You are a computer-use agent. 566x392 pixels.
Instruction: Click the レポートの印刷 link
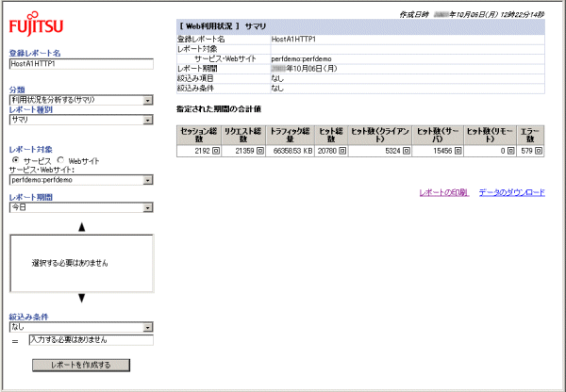(443, 192)
